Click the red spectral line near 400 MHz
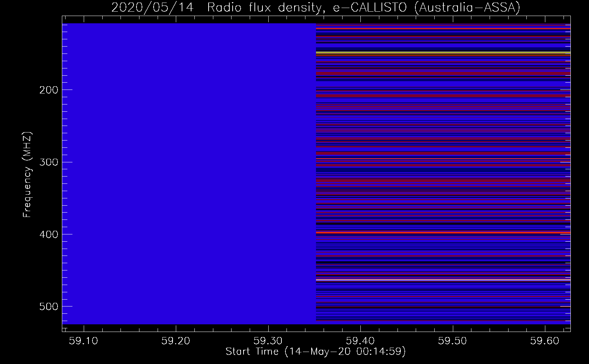This screenshot has height=364, width=589. (x=443, y=232)
